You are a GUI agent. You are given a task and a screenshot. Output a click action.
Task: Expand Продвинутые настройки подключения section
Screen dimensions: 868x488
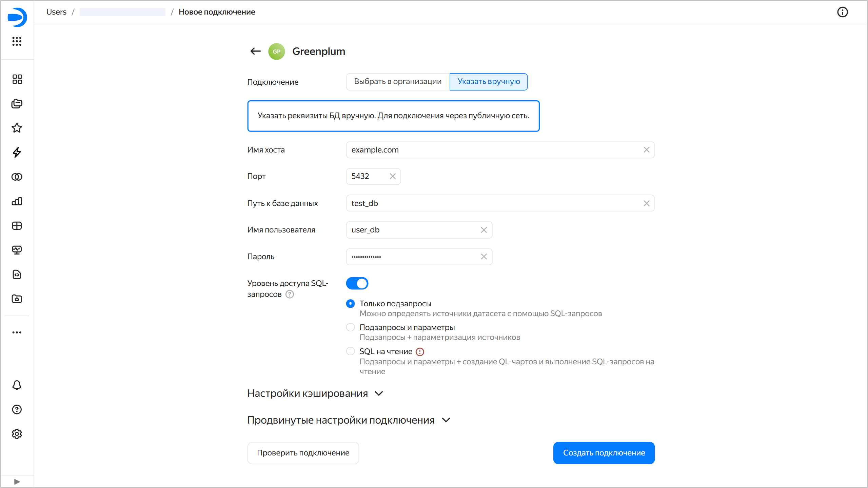click(x=349, y=420)
